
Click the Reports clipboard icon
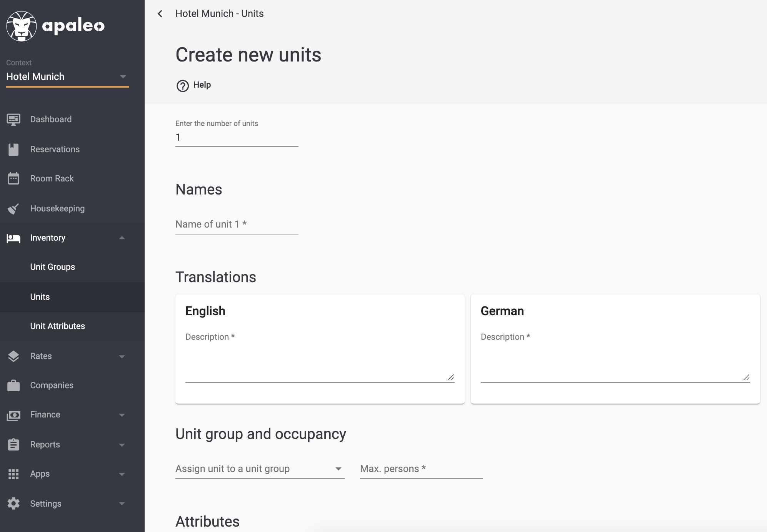click(x=13, y=445)
